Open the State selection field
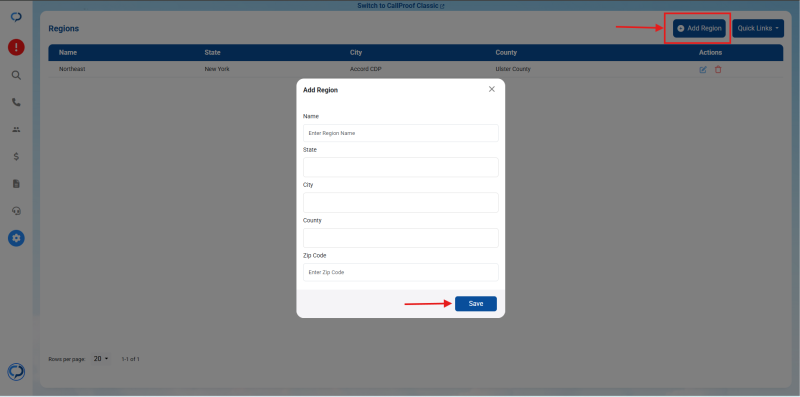 (x=401, y=167)
